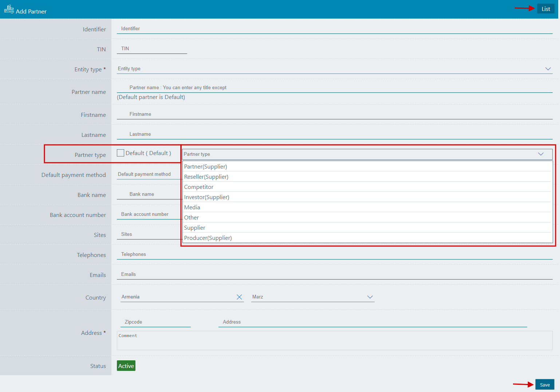Viewport: 560px width, 392px height.
Task: Toggle the Active status button
Action: (x=126, y=366)
